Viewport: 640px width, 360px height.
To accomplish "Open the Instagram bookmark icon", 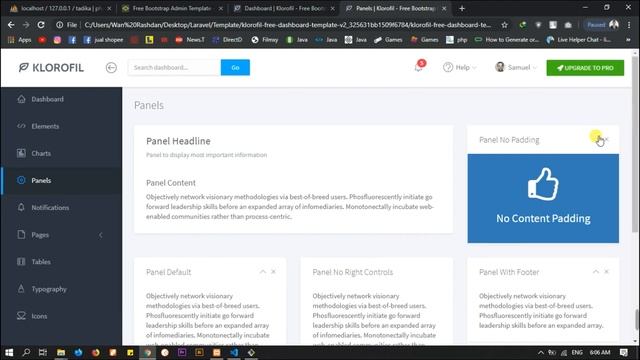I will tap(57, 40).
